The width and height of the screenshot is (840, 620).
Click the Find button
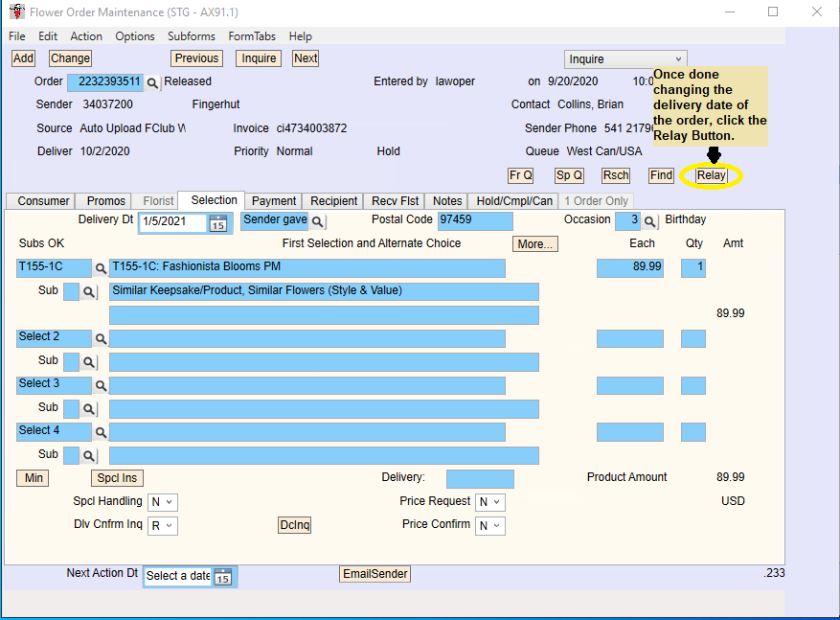[661, 175]
